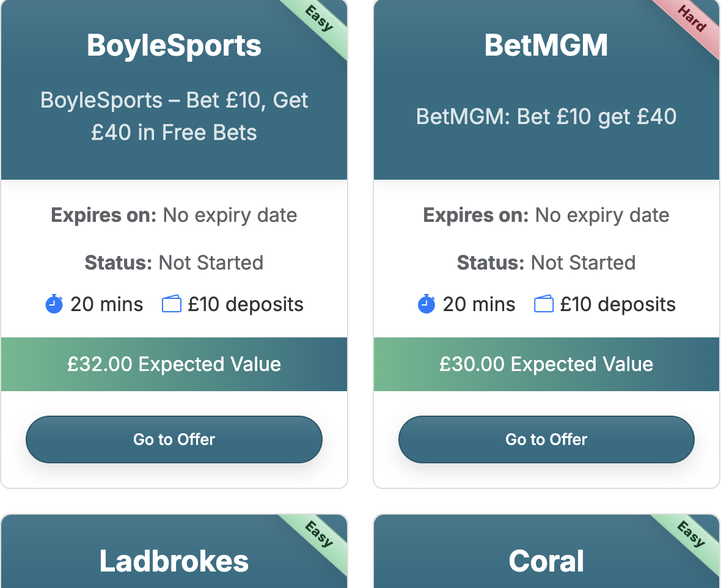Click the BoyleSports wallet deposit icon
Image resolution: width=721 pixels, height=588 pixels.
click(172, 304)
